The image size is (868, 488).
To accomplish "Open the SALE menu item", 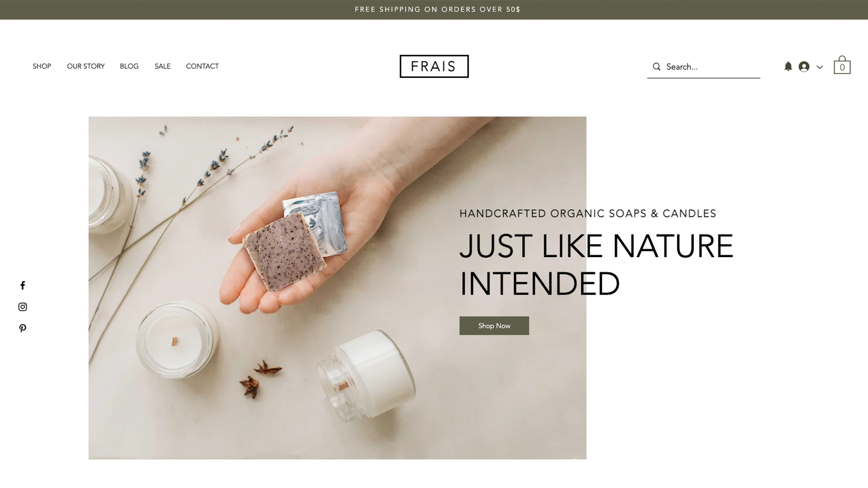I will (162, 66).
